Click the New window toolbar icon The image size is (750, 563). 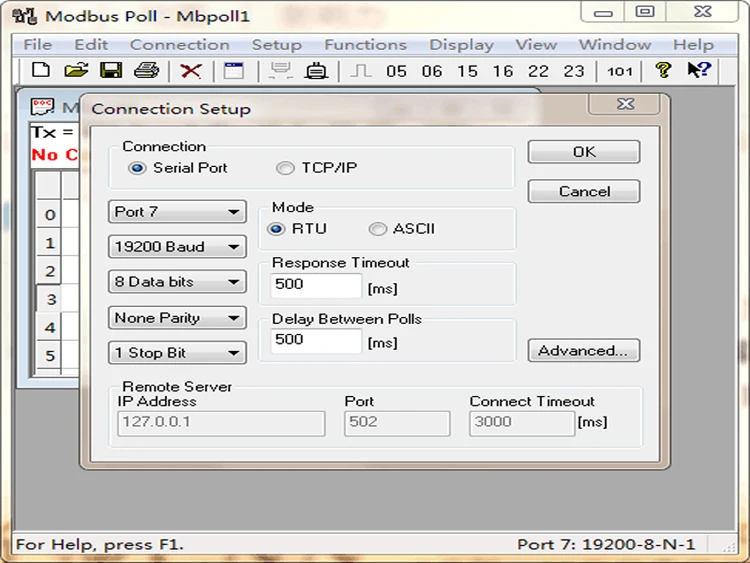[234, 71]
